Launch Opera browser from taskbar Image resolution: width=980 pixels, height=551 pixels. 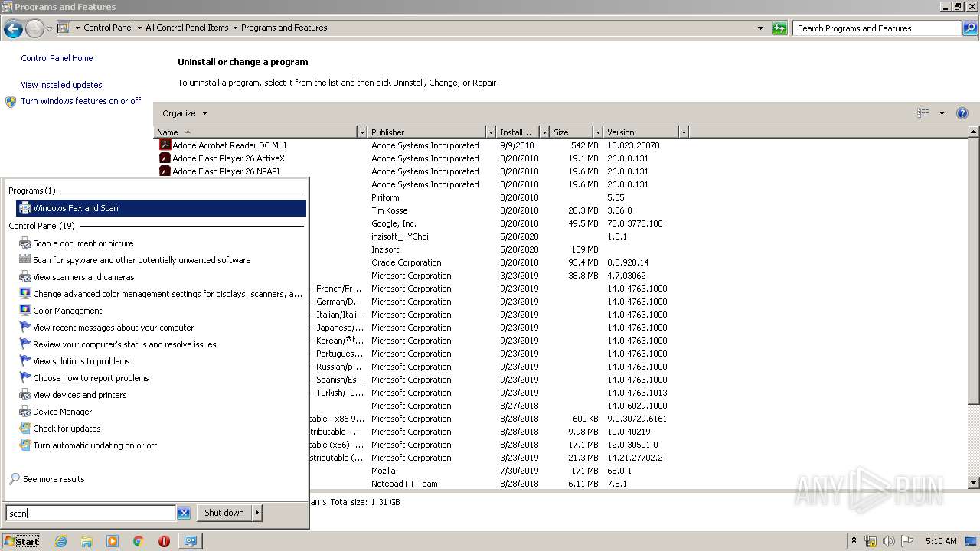pos(164,541)
